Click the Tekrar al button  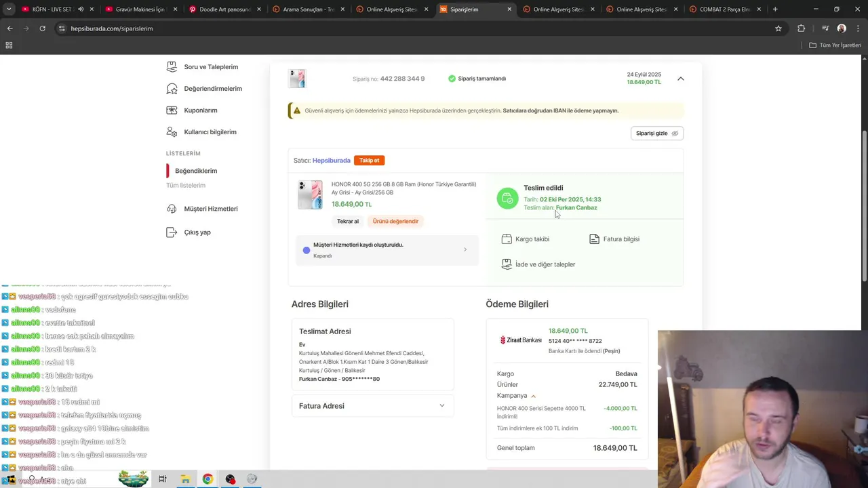pos(348,221)
